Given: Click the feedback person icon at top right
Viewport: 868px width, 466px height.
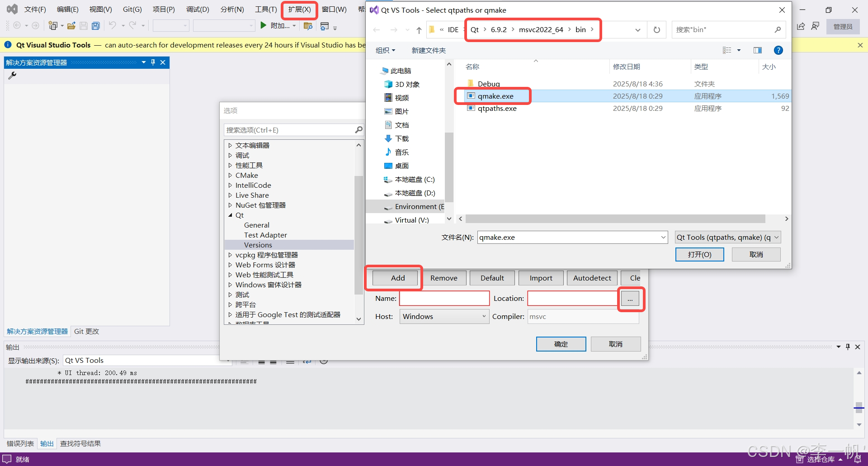Looking at the screenshot, I should 815,26.
